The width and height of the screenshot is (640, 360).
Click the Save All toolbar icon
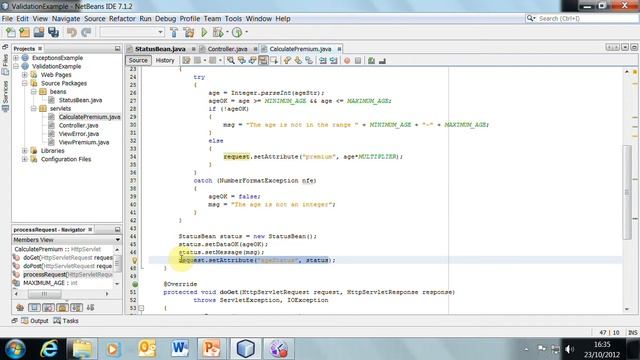pyautogui.click(x=53, y=32)
